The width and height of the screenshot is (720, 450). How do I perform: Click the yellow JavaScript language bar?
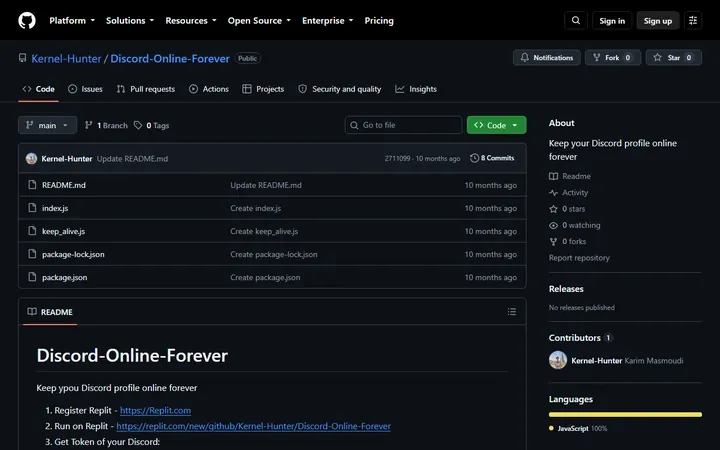(x=625, y=415)
